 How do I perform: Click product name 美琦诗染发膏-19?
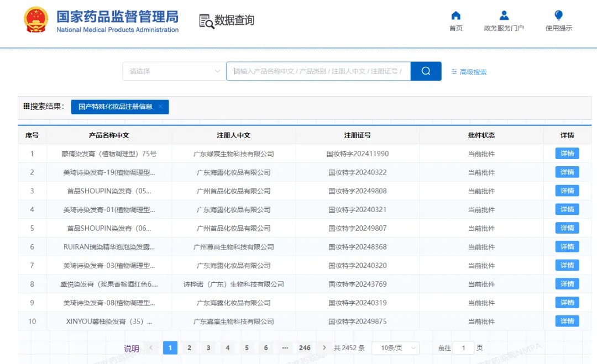tap(109, 172)
